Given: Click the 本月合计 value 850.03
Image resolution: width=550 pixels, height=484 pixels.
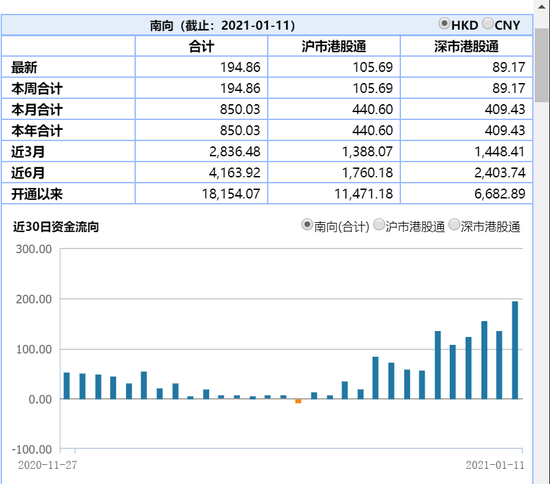Looking at the screenshot, I should pyautogui.click(x=240, y=109).
